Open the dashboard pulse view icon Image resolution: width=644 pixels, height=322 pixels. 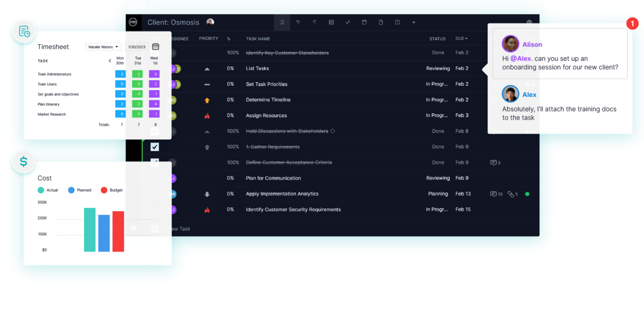tap(348, 22)
